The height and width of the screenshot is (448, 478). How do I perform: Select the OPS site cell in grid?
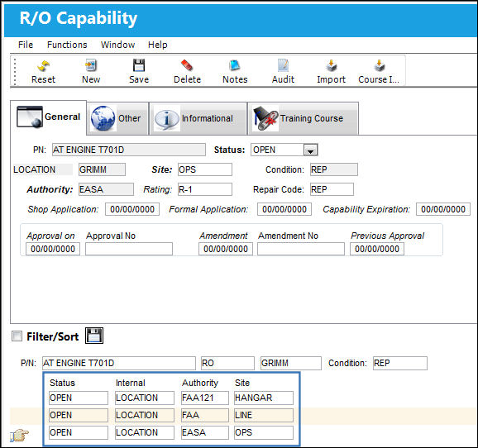(264, 433)
